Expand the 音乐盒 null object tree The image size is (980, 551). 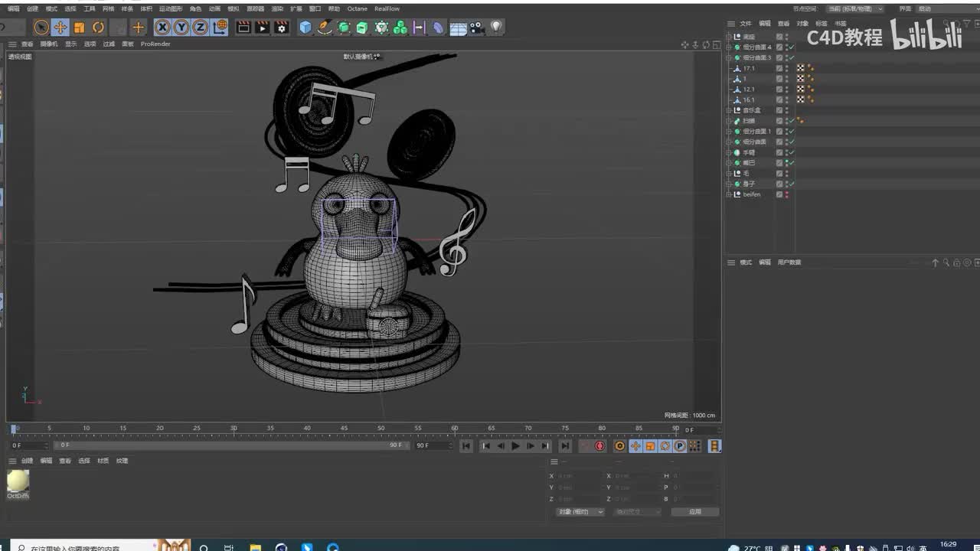[729, 110]
